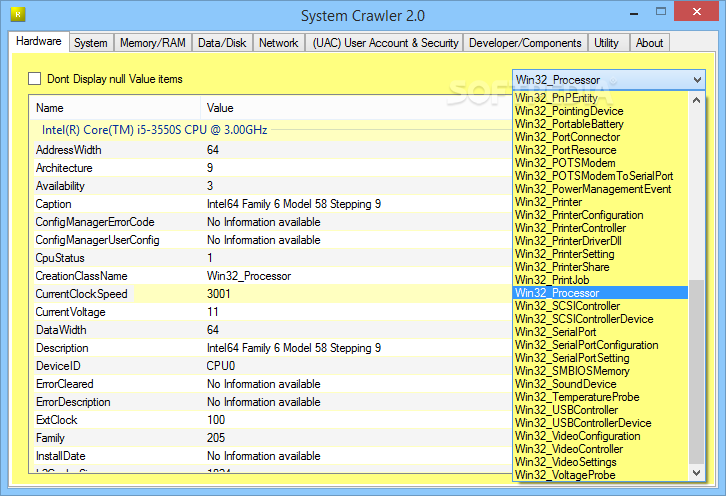
Task: Open the Data/Disk tab
Action: click(x=222, y=43)
